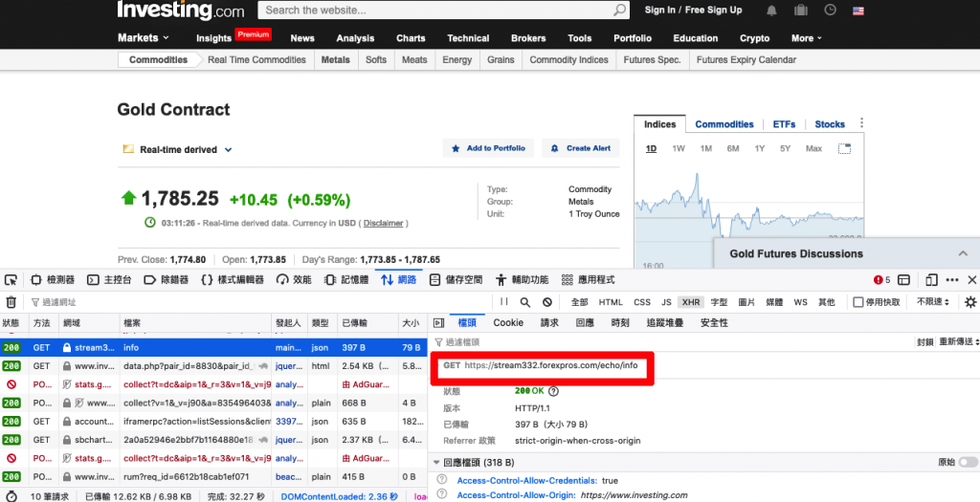Viewport: 980px width, 502px height.
Task: Open the More dropdown in navigation
Action: click(x=807, y=38)
